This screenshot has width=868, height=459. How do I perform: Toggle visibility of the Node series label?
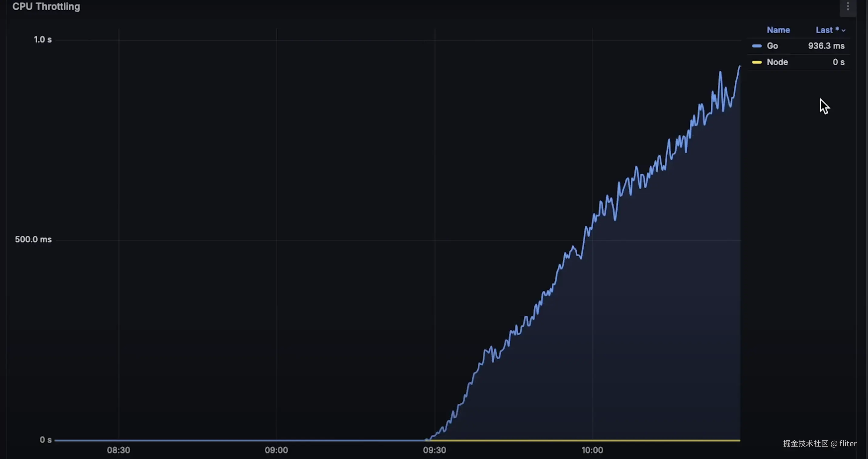(x=777, y=62)
